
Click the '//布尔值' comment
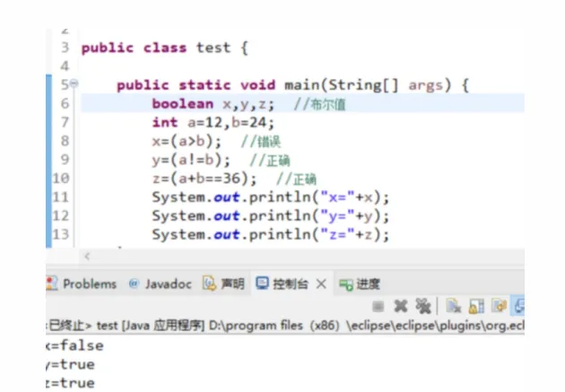click(319, 104)
